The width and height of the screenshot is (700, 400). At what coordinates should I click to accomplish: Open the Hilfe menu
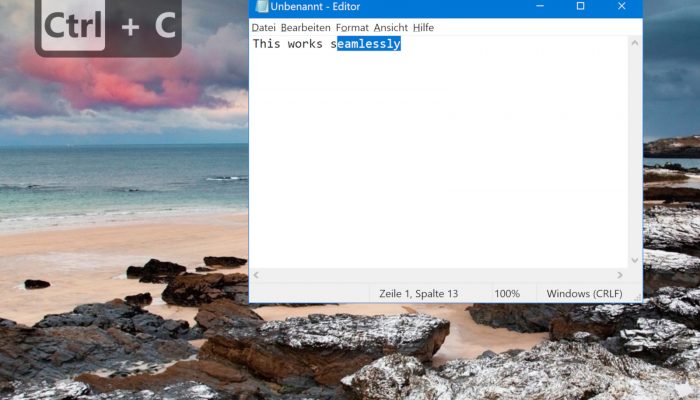423,28
